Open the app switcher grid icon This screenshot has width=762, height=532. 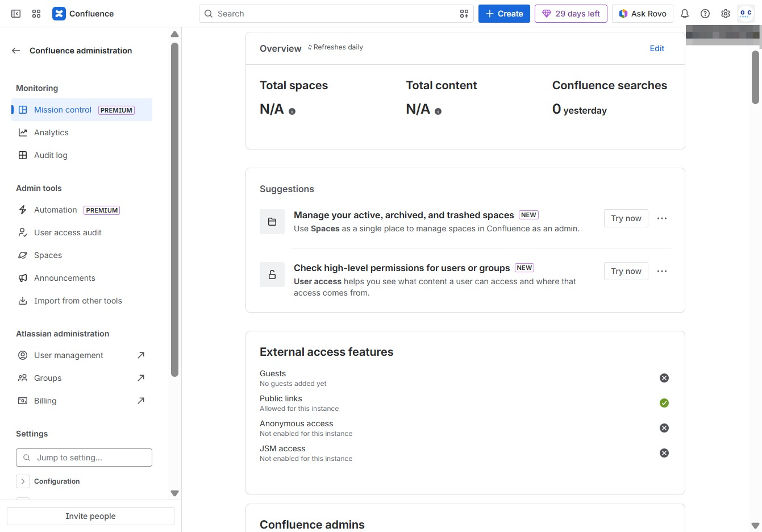coord(36,14)
